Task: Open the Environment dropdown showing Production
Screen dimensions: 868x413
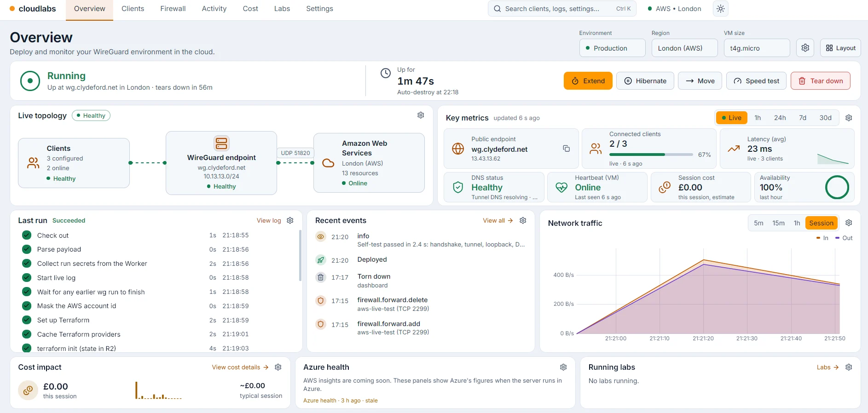Action: [x=612, y=48]
